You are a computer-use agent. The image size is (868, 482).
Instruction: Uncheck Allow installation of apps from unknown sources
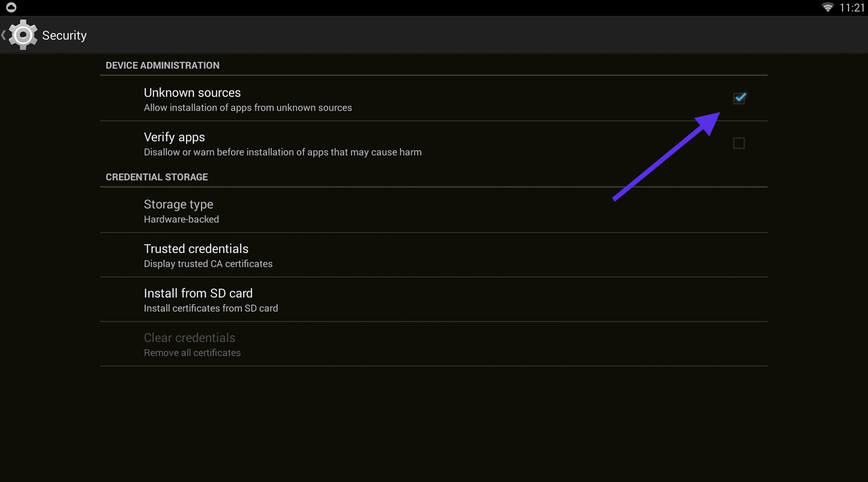[x=740, y=98]
